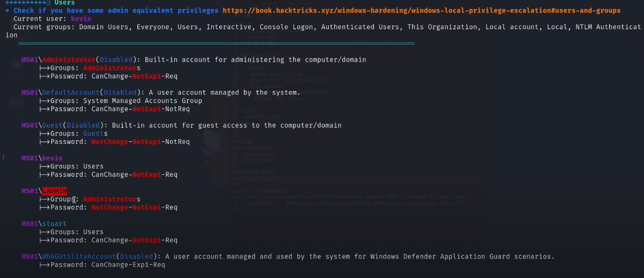Click the "Users" section header at top
The image size is (644, 278).
click(x=64, y=3)
